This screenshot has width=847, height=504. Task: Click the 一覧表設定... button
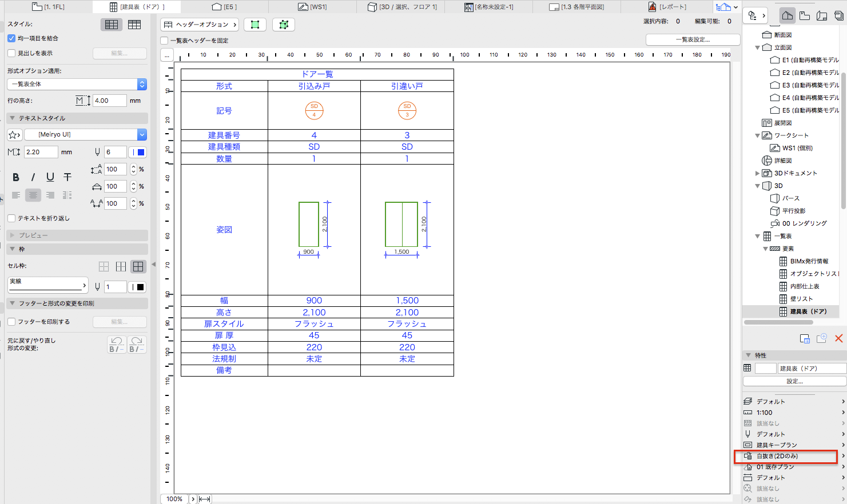coord(693,39)
